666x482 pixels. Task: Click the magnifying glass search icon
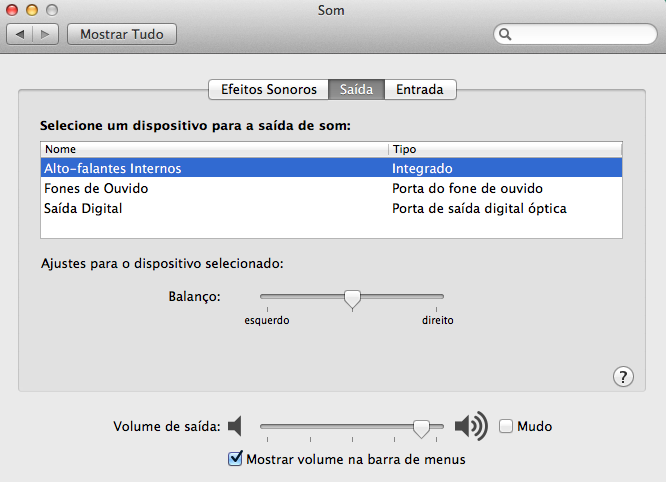[x=506, y=34]
